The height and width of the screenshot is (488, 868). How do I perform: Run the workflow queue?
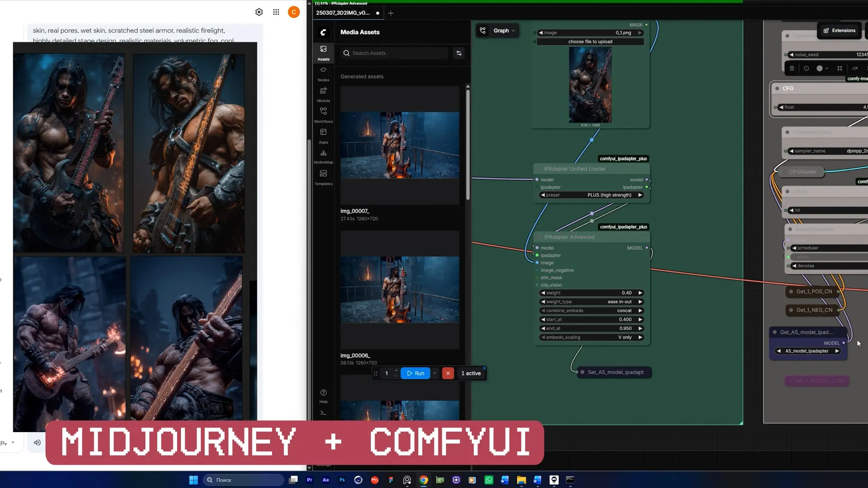[415, 373]
